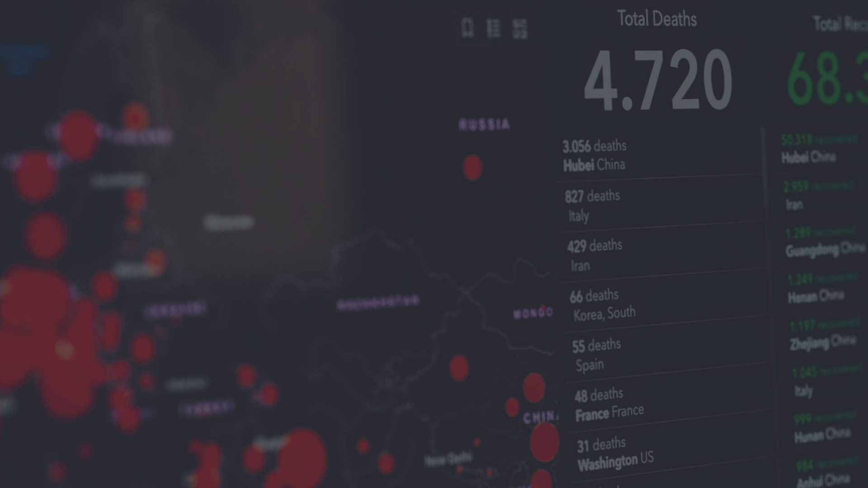Click the Total Deaths 4.720 counter
Image resolution: width=868 pixels, height=488 pixels.
pos(658,80)
